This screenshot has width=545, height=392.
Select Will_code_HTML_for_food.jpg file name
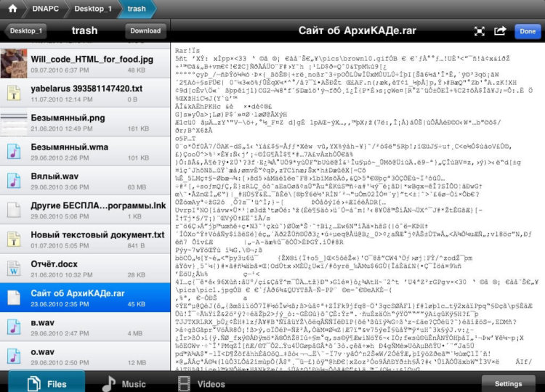92,59
